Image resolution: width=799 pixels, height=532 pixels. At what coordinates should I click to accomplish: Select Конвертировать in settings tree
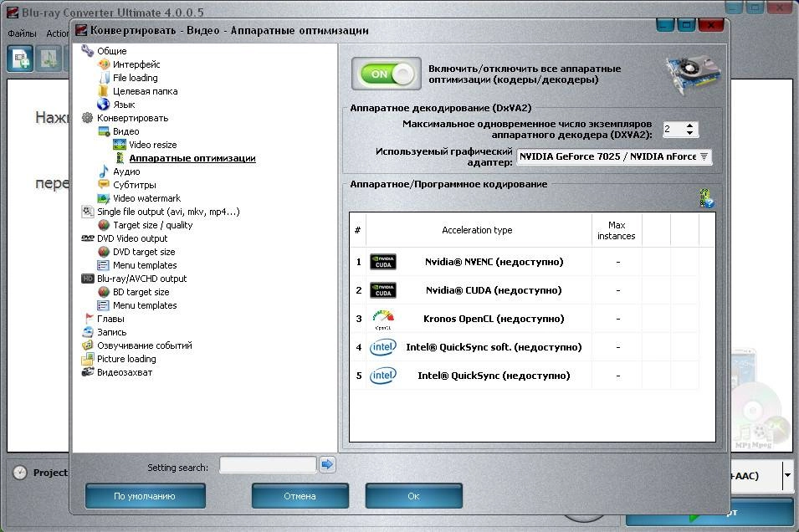click(132, 118)
